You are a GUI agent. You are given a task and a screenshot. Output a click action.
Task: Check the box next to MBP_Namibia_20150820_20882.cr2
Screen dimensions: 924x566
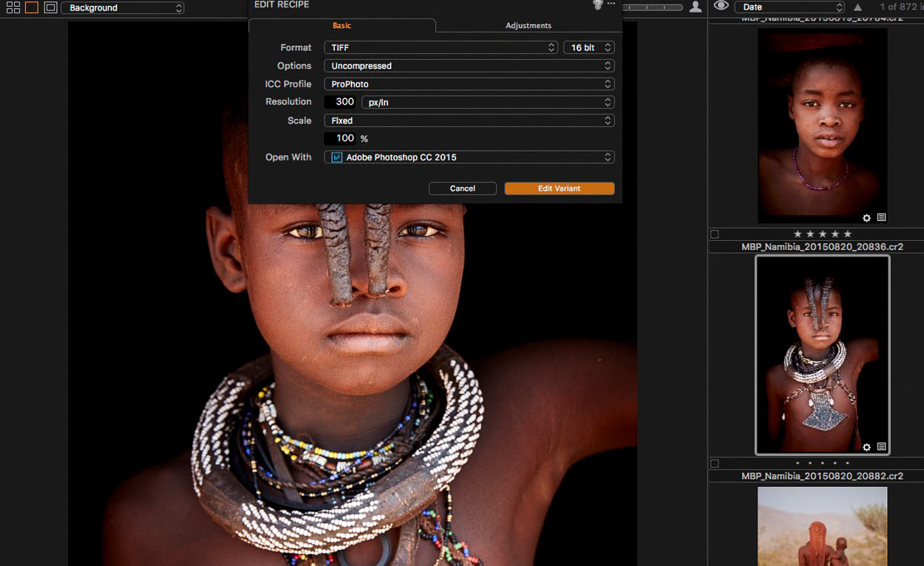(715, 463)
